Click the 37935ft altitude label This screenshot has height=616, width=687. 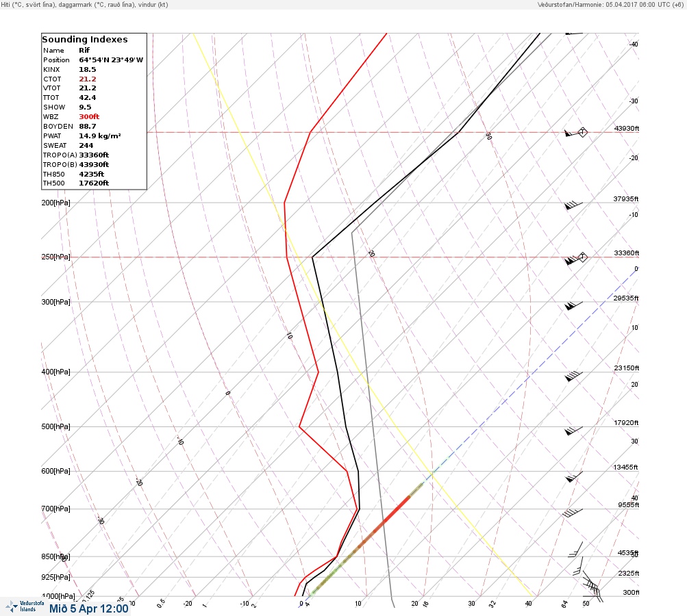[625, 198]
